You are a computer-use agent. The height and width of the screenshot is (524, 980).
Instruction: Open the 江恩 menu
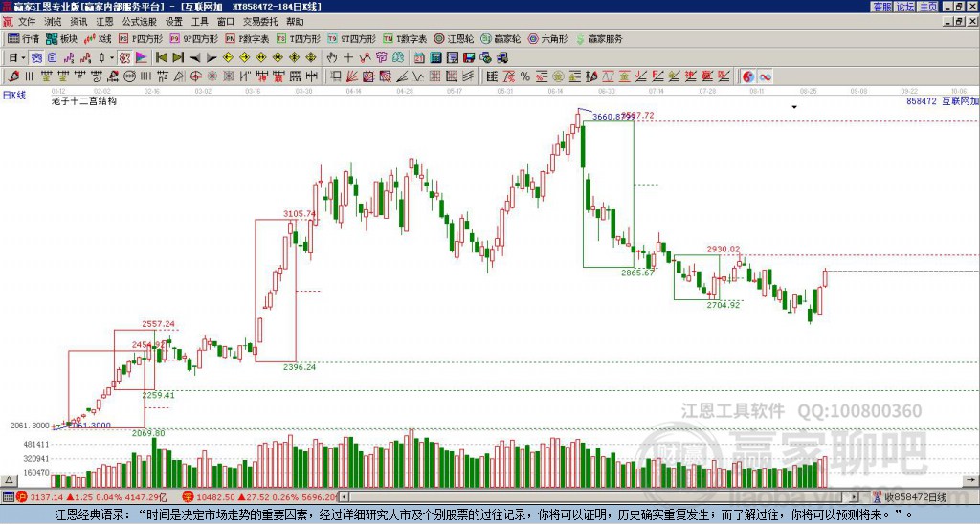(104, 22)
